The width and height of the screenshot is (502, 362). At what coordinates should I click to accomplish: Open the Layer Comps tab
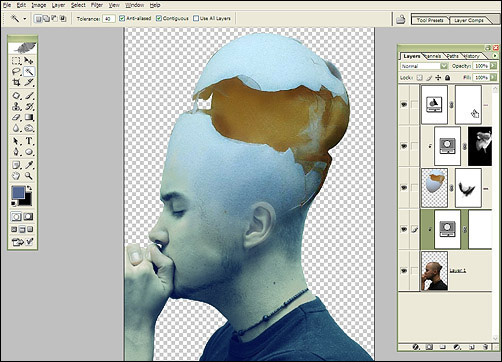(x=469, y=20)
